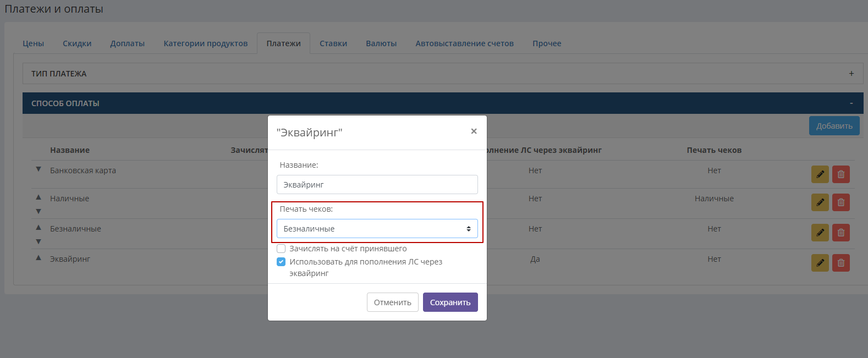Select the Банковская карта row name
Image resolution: width=868 pixels, height=358 pixels.
[x=83, y=170]
